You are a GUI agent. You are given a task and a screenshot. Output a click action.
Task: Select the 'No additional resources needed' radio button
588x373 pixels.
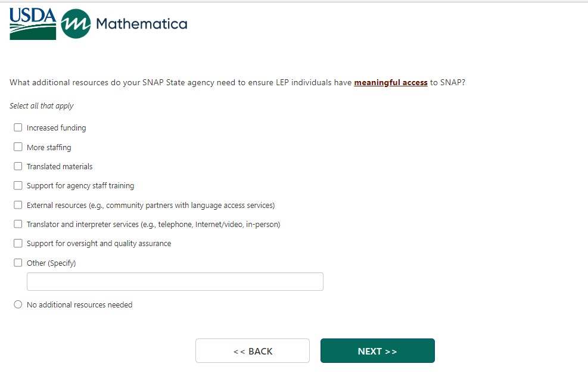18,304
